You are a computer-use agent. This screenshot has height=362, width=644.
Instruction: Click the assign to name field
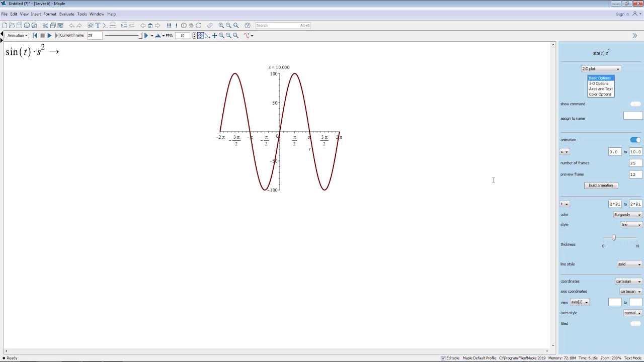(633, 116)
